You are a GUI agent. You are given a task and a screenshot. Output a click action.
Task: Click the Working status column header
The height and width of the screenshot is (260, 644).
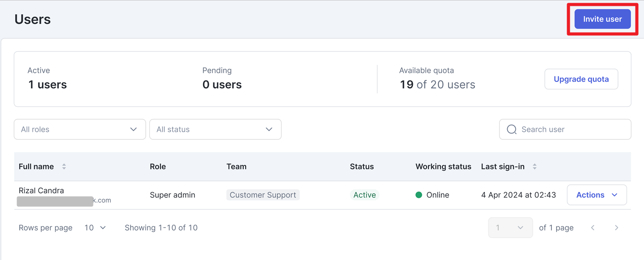click(x=443, y=167)
